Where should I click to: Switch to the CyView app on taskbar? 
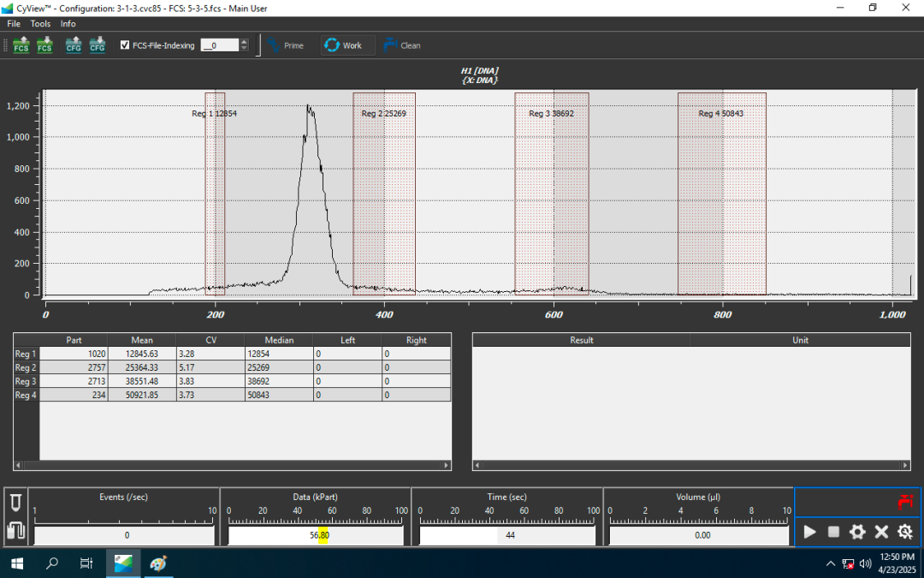(123, 563)
